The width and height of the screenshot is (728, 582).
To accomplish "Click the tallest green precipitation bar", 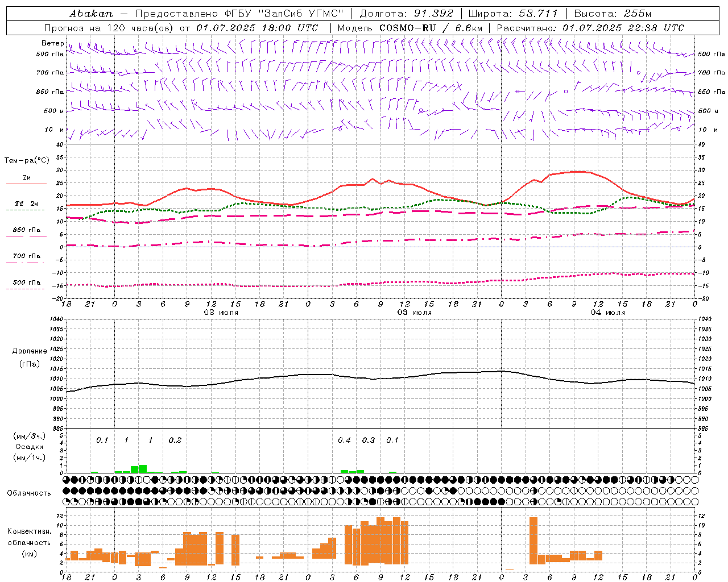I will (x=143, y=469).
